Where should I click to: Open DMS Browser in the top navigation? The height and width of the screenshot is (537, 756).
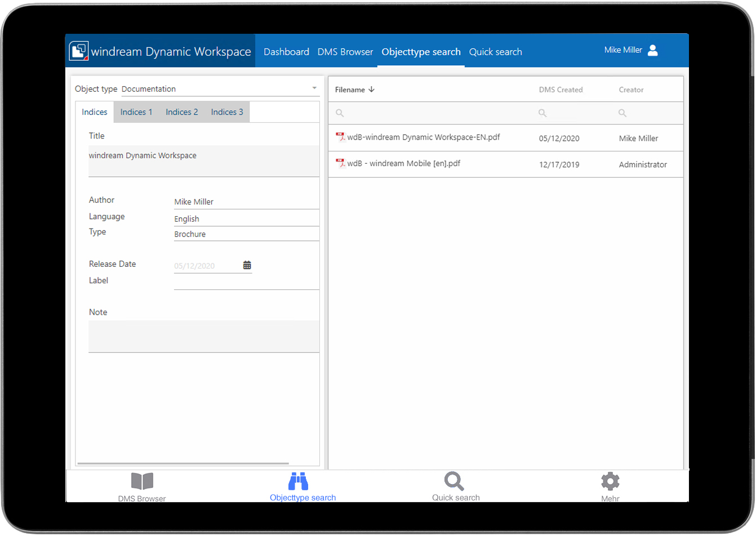pyautogui.click(x=345, y=52)
